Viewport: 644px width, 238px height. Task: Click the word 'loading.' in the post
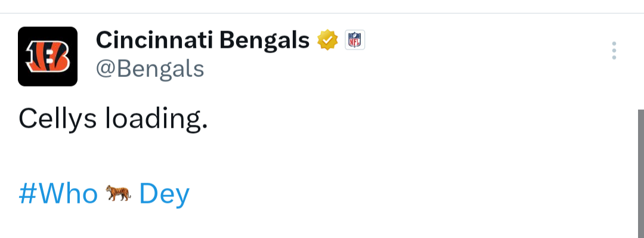click(x=156, y=120)
